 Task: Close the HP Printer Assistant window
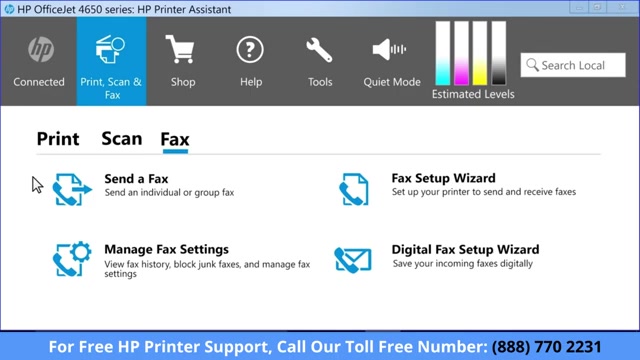pyautogui.click(x=622, y=7)
